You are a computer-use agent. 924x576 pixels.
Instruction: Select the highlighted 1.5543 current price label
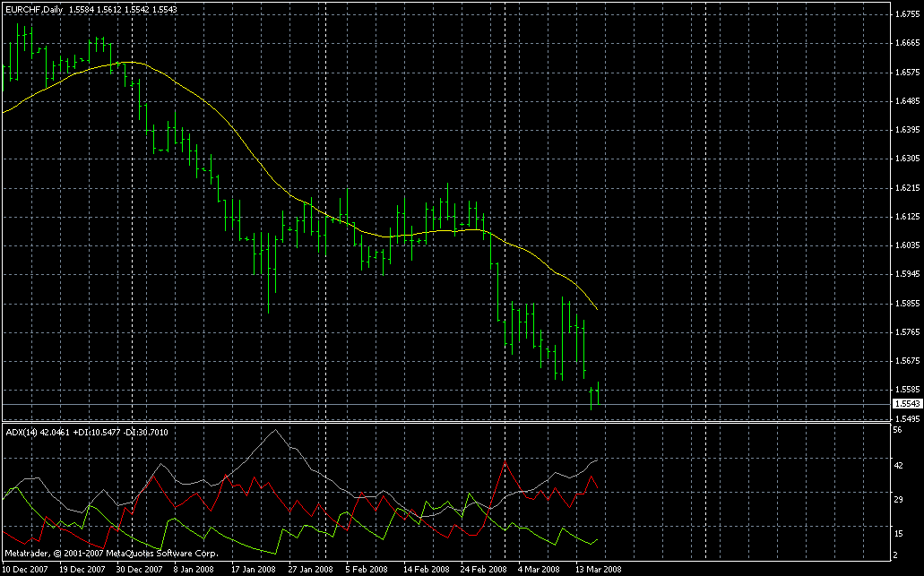[x=905, y=404]
